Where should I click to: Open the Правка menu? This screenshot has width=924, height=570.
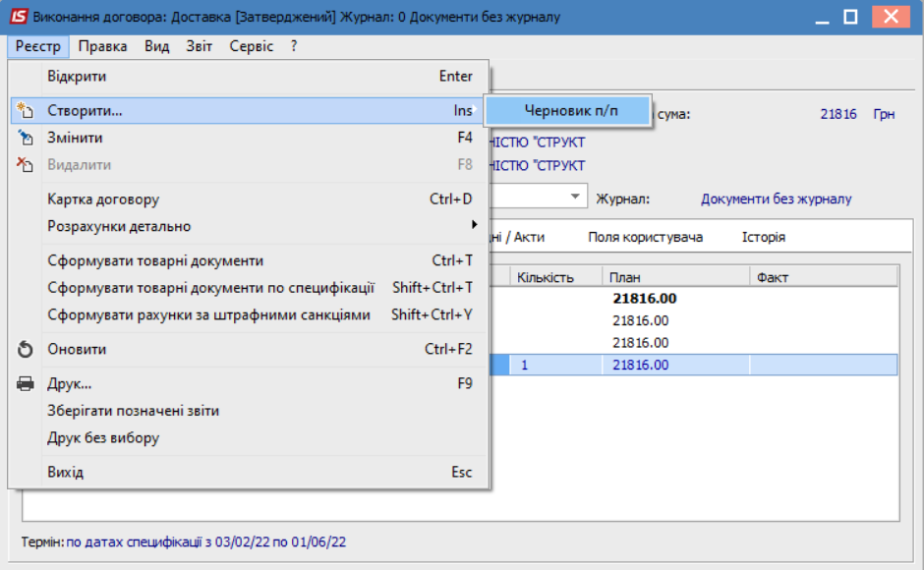click(102, 46)
